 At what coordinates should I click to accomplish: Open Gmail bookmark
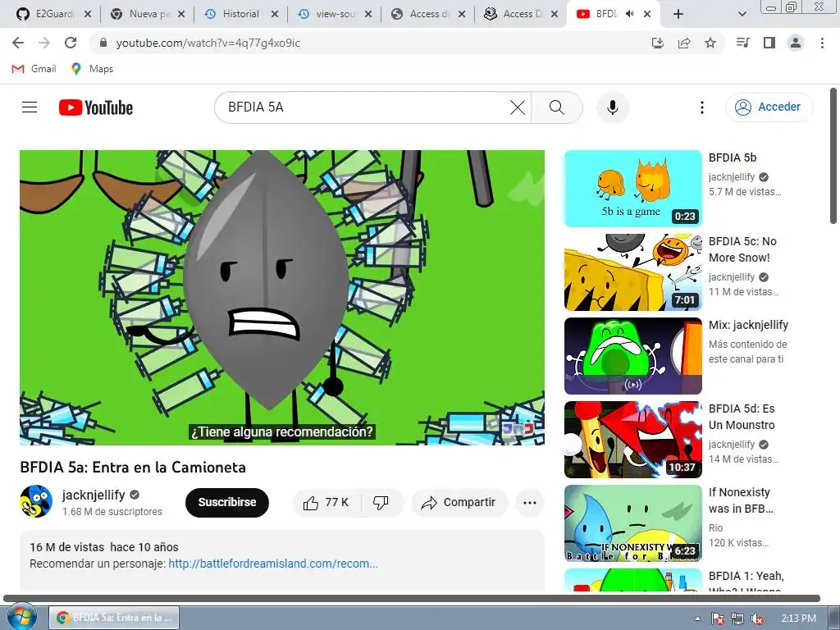pyautogui.click(x=34, y=69)
